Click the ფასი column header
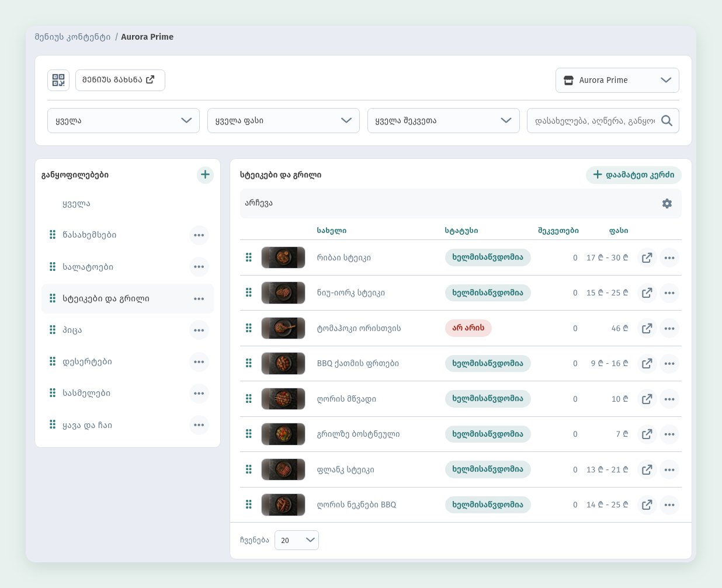Image resolution: width=722 pixels, height=588 pixels. tap(619, 231)
